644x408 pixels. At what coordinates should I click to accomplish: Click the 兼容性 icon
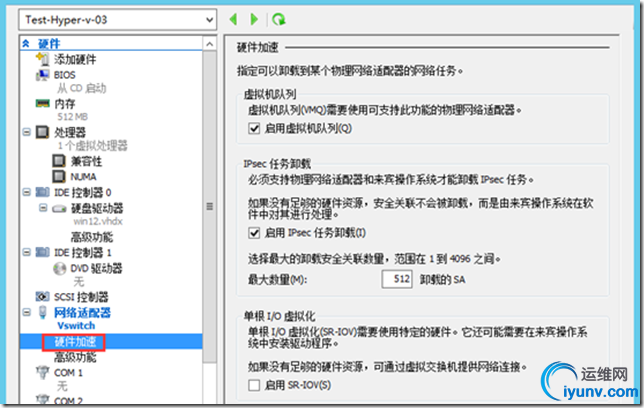(x=59, y=161)
